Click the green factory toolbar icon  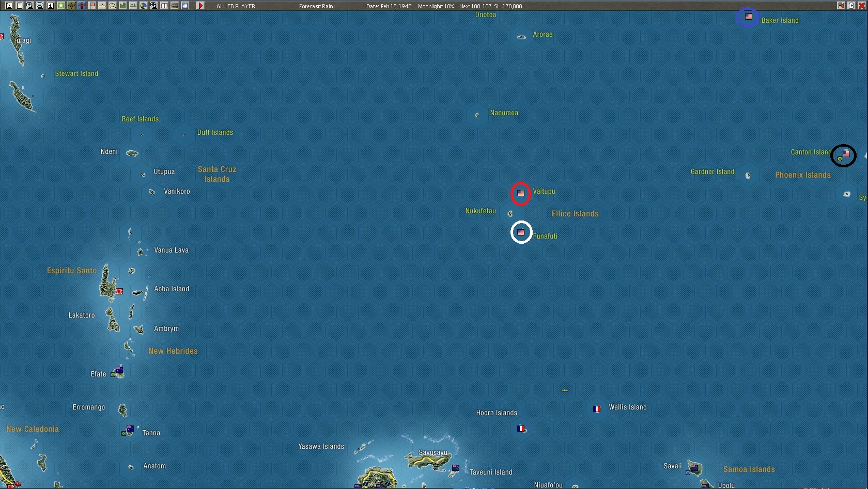(122, 6)
